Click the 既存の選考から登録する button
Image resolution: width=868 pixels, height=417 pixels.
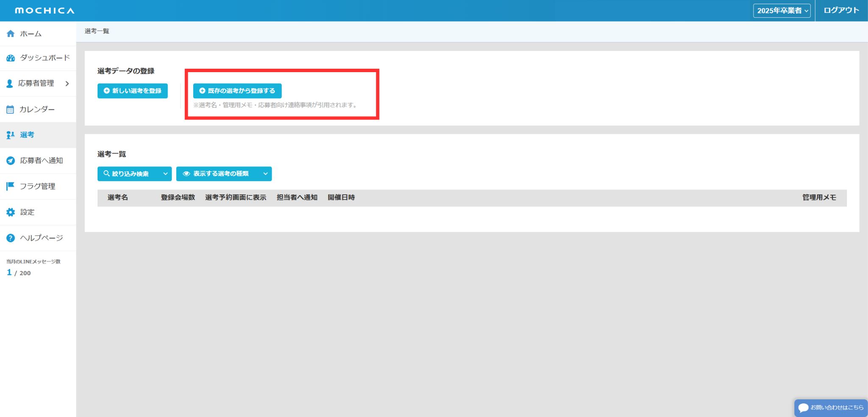(237, 91)
